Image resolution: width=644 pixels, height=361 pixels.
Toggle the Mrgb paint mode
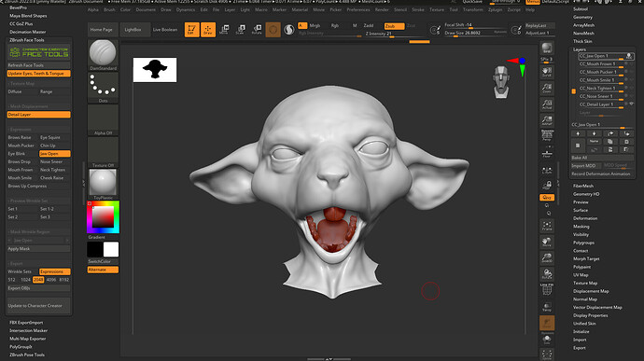pyautogui.click(x=315, y=25)
